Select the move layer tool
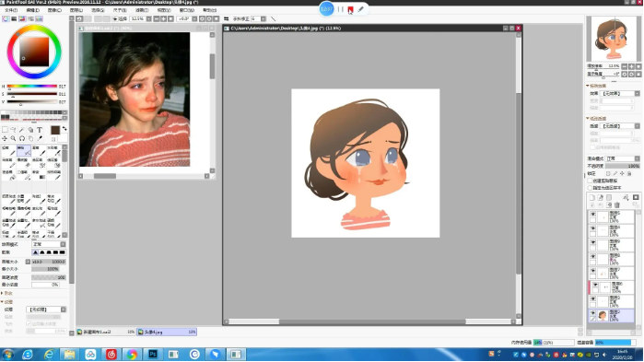 pos(5,139)
